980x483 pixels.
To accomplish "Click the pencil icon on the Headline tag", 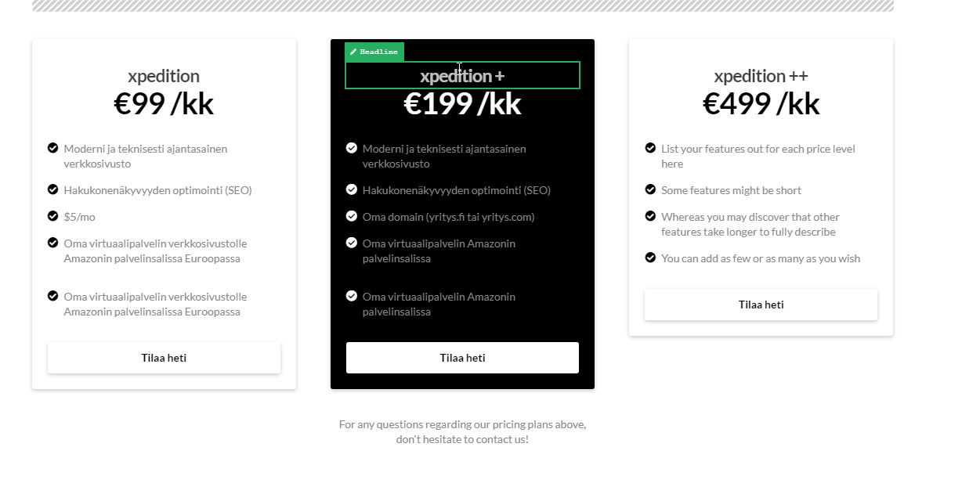I will click(x=353, y=52).
